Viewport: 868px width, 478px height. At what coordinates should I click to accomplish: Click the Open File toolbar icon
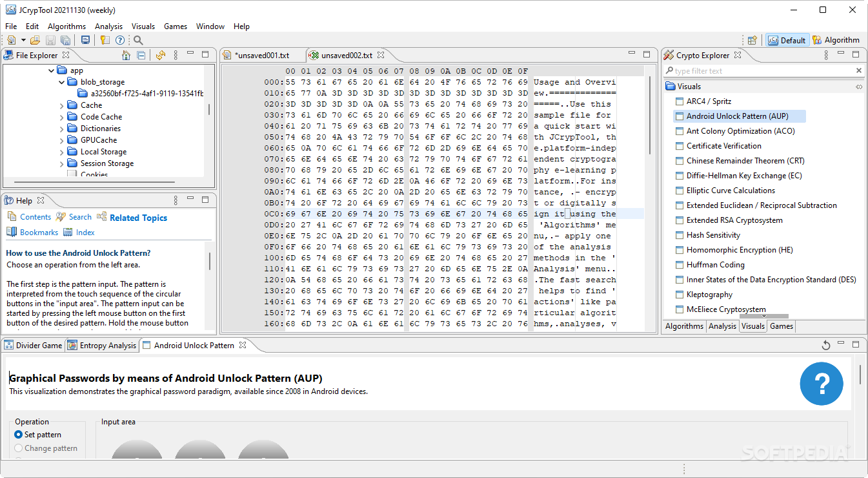tap(35, 40)
